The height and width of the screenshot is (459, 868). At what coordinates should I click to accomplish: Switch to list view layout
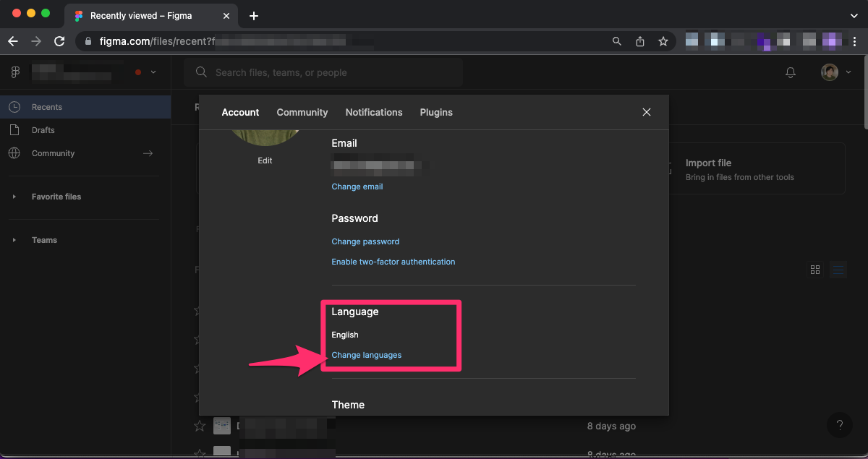(x=838, y=270)
